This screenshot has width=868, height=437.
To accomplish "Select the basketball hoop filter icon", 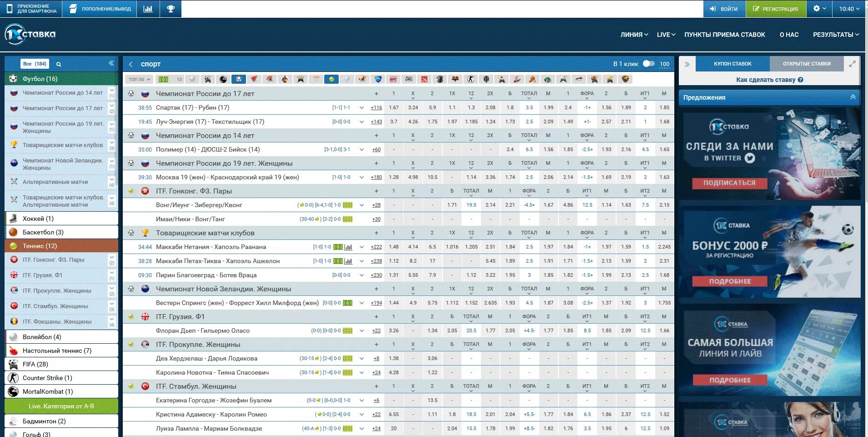I will point(316,79).
